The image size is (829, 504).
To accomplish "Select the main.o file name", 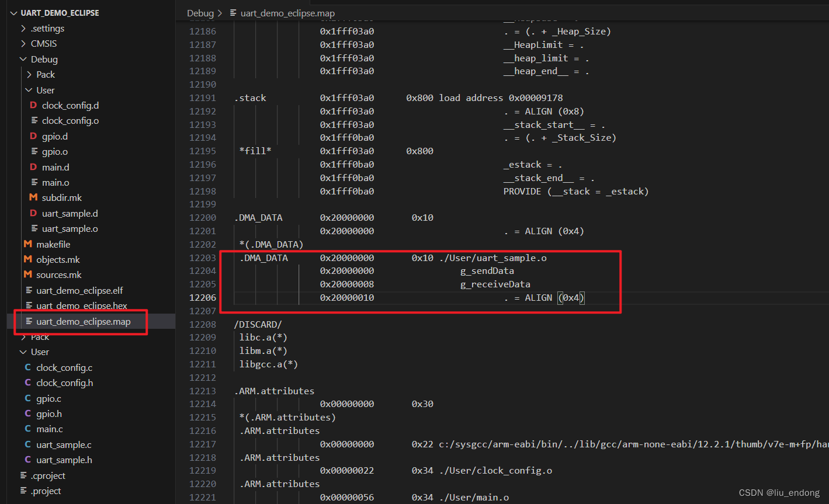I will [54, 183].
